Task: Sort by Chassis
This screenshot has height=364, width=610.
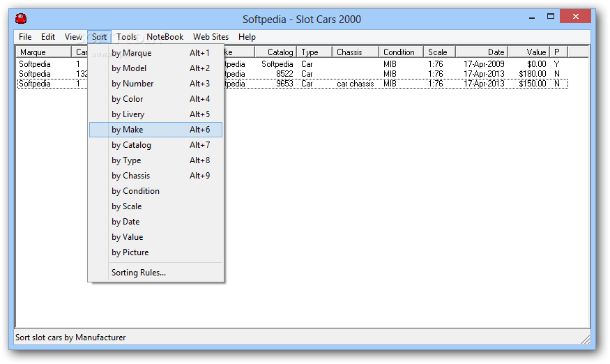Action: click(155, 176)
